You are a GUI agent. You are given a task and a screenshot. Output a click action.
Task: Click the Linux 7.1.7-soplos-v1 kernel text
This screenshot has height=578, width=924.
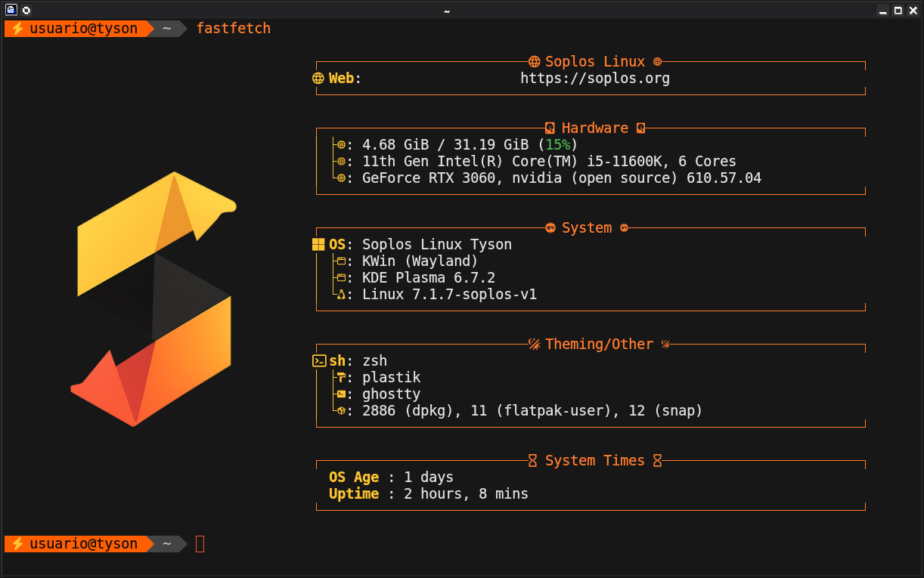click(x=449, y=295)
